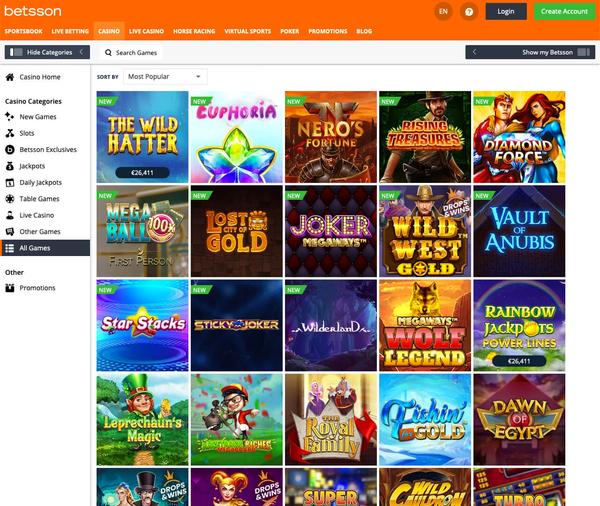Click the Betsson Exclusives logo icon
The image size is (600, 506).
(10, 149)
